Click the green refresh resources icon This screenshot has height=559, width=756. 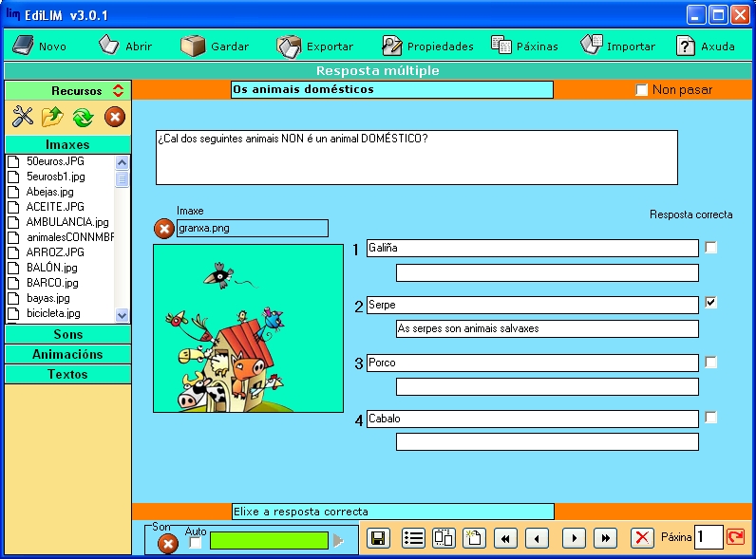tap(83, 117)
